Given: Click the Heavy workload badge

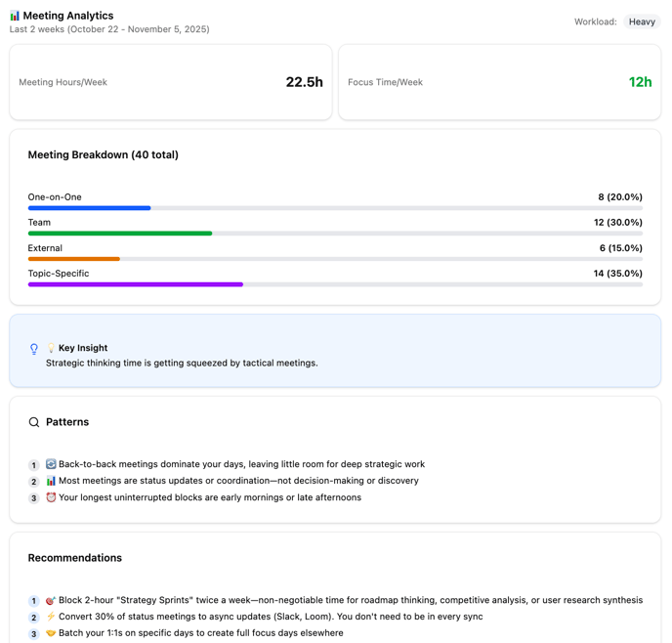Looking at the screenshot, I should pos(642,21).
